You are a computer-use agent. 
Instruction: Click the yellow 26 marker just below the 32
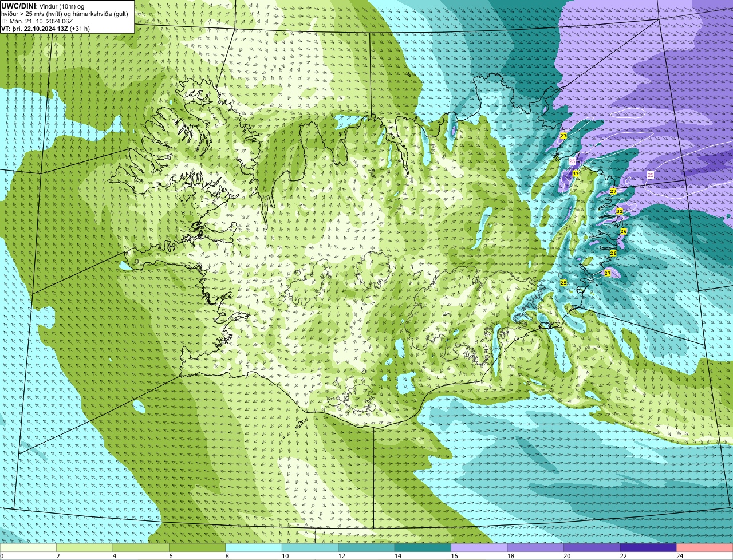[x=624, y=231]
